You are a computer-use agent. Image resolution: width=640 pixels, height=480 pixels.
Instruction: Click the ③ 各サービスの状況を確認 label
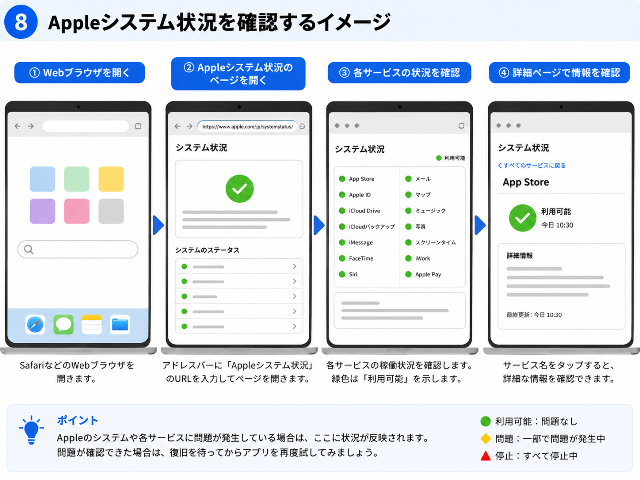[x=400, y=73]
